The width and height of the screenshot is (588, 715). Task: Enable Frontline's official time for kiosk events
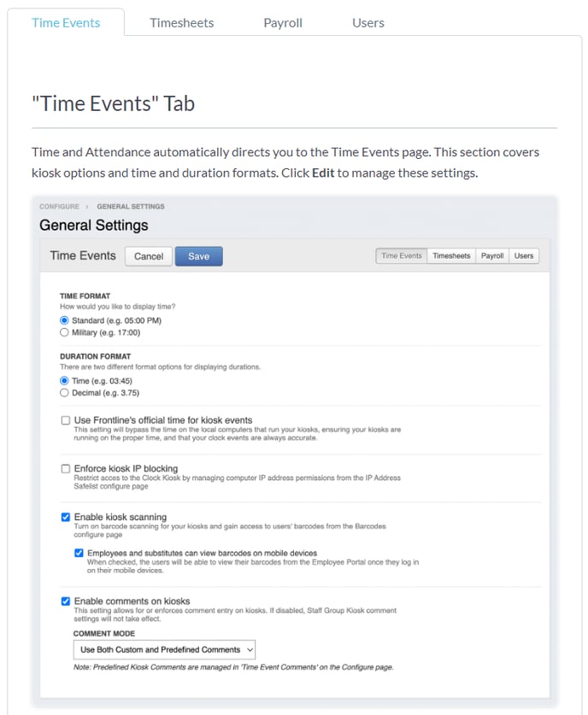[66, 420]
